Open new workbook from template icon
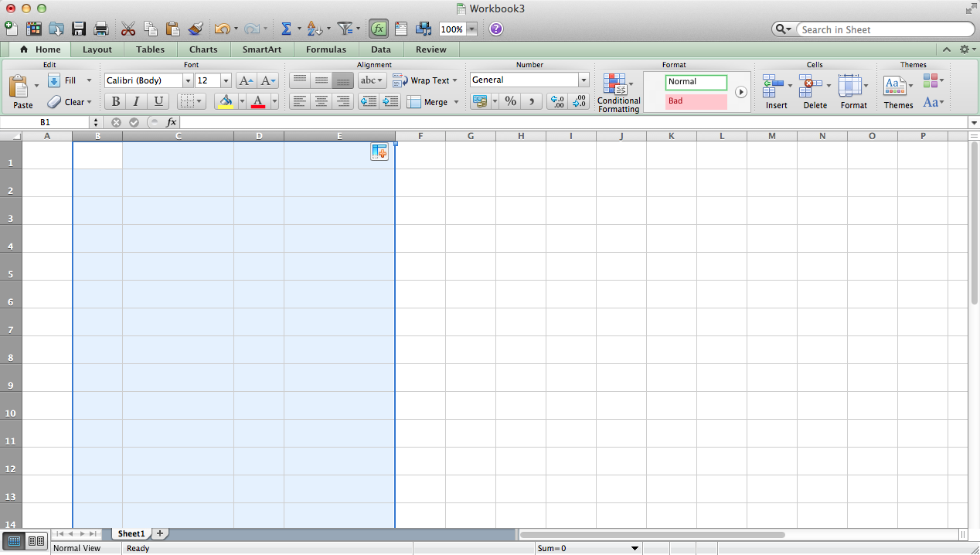This screenshot has width=980, height=555. 33,29
